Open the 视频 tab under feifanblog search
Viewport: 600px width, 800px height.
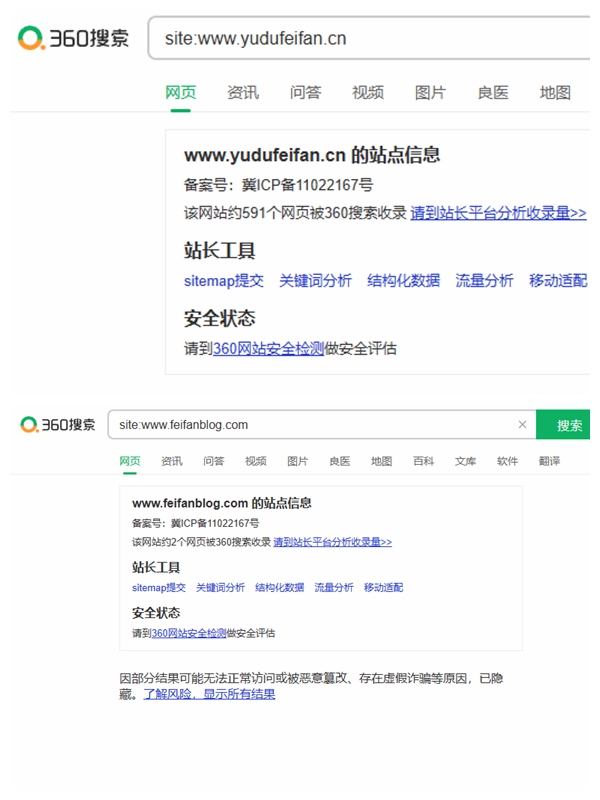tap(256, 461)
